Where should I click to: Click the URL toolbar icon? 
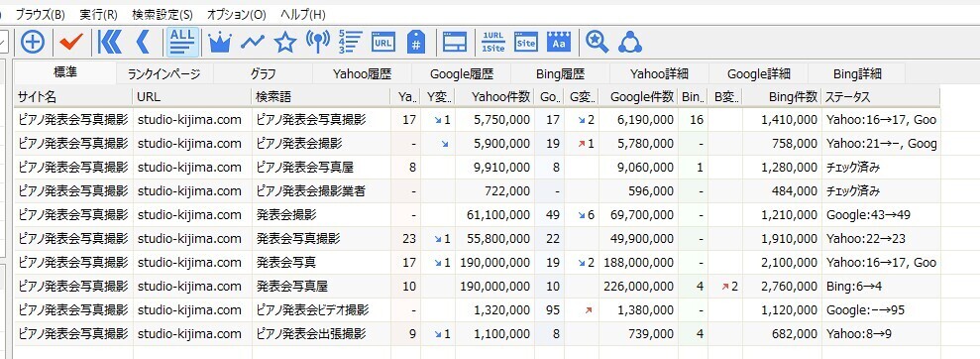tap(383, 42)
